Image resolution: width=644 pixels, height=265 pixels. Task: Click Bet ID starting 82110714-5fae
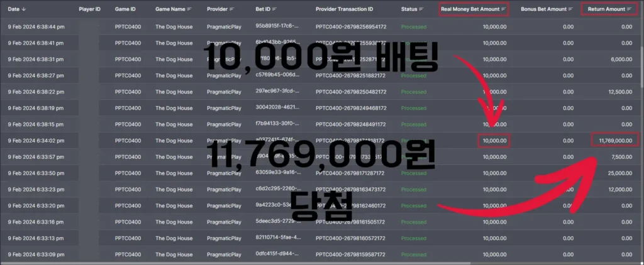(277, 237)
